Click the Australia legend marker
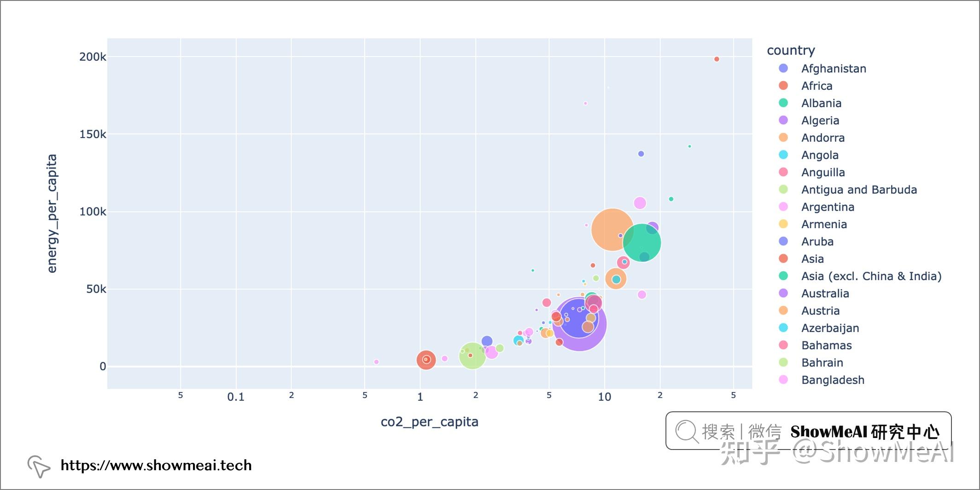Screen dimensions: 980x490 (783, 293)
